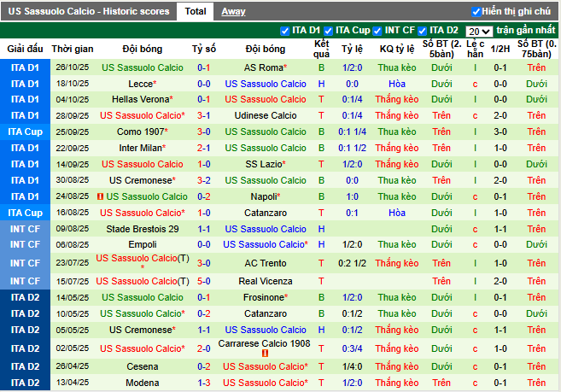Click the ITA Cup badge for 16/08/25
The image size is (561, 392).
(25, 213)
